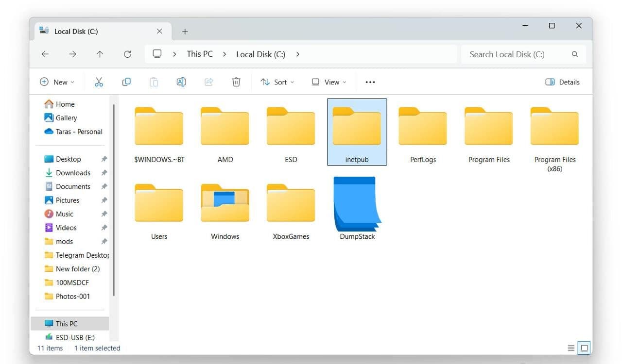Screen dimensions: 622x364
Task: Delete the inetpub folder via the toolbar
Action: click(x=236, y=82)
